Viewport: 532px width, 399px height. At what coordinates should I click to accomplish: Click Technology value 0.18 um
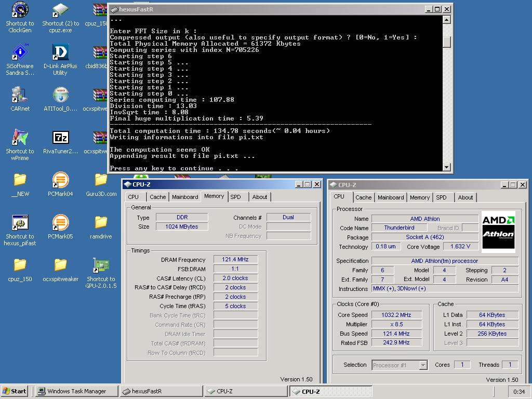(386, 247)
